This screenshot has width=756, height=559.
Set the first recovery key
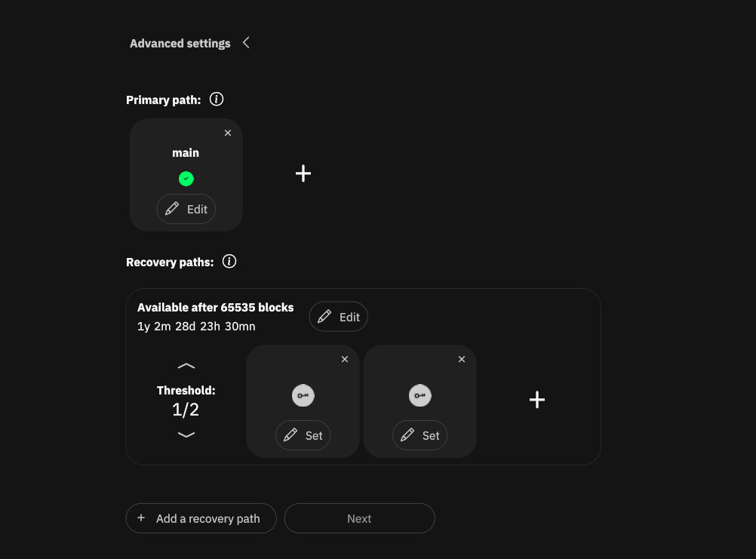pyautogui.click(x=303, y=435)
